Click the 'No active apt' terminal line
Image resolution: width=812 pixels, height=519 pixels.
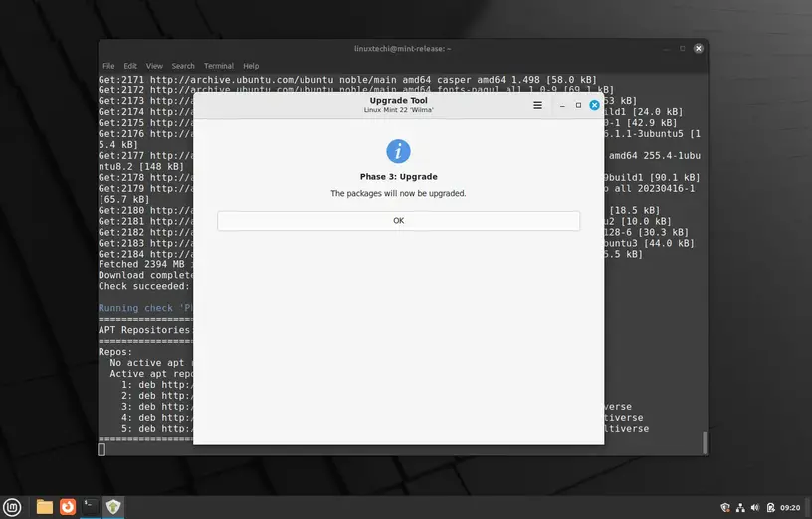(150, 363)
